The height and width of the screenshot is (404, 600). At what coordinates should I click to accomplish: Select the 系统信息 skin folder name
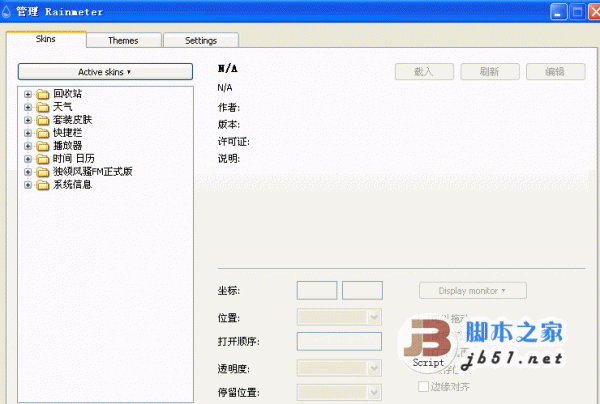(72, 185)
